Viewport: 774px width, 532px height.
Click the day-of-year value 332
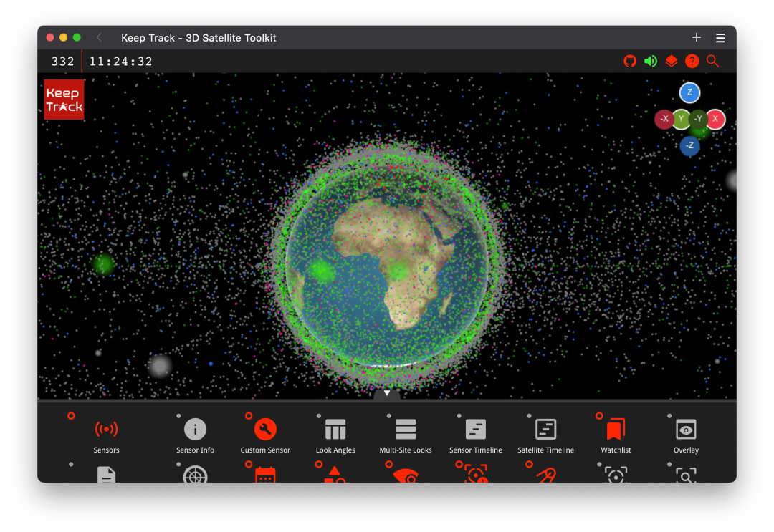[62, 62]
